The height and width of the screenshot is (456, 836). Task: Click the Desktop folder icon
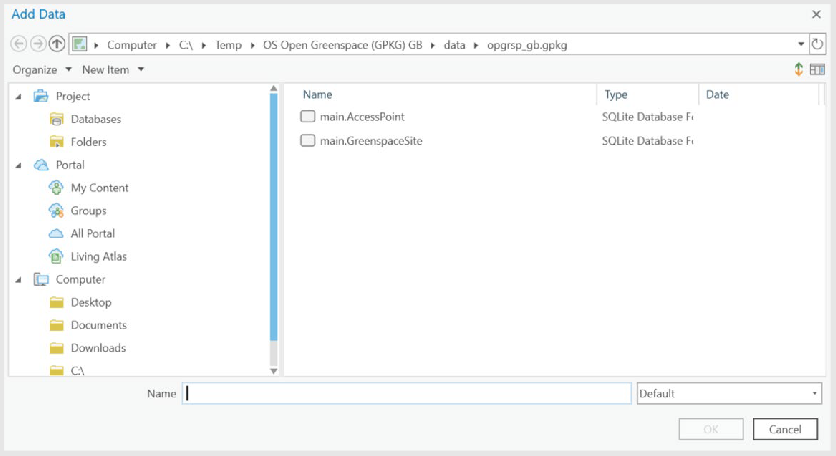coord(57,302)
